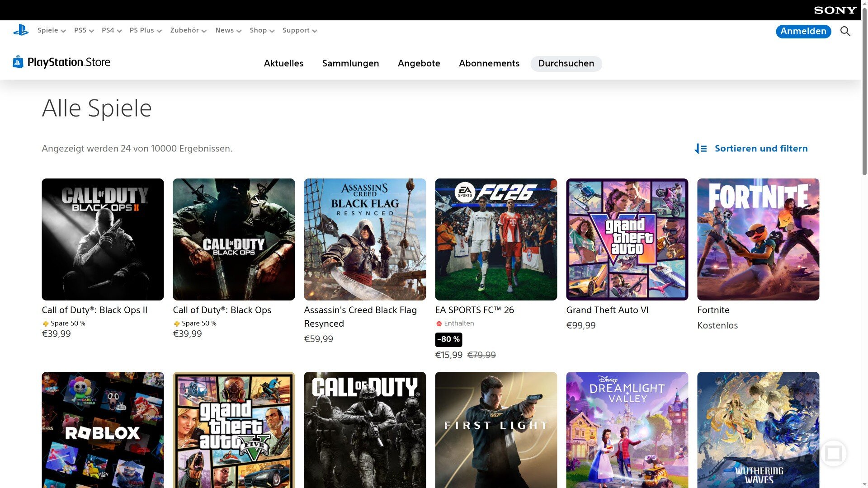The height and width of the screenshot is (488, 868).
Task: Open the search magnifier icon
Action: tap(845, 31)
